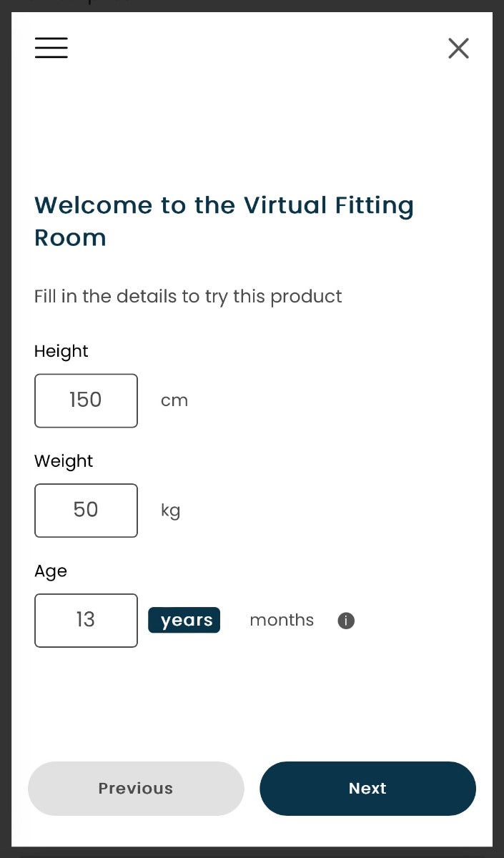Click the Weight label
Image resolution: width=504 pixels, height=858 pixels.
pyautogui.click(x=64, y=461)
